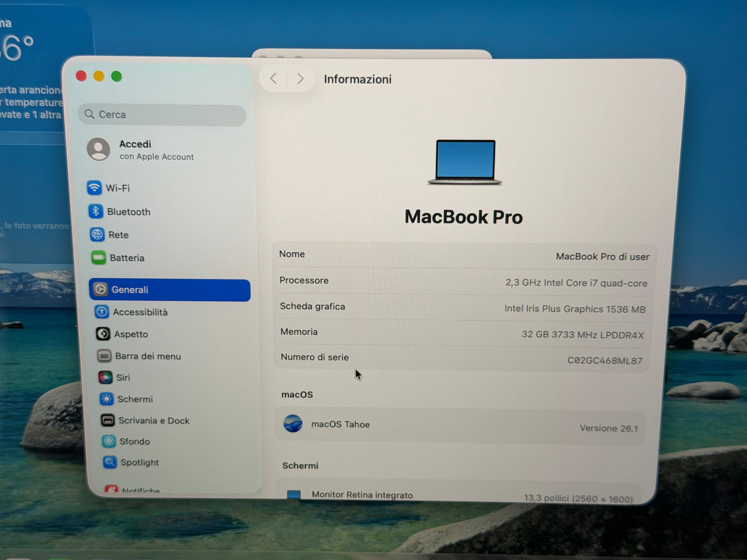
Task: Click the green fullscreen window button
Action: 117,76
